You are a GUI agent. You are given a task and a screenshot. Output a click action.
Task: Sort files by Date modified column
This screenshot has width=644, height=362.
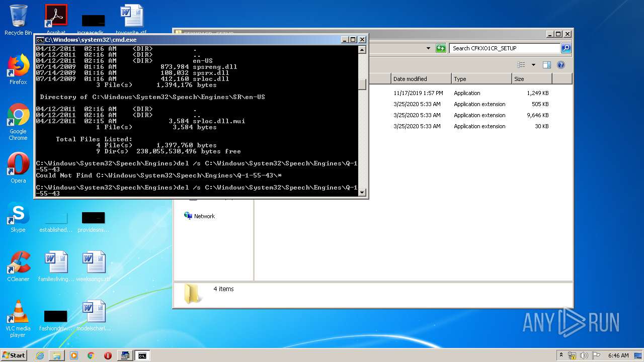tap(421, 79)
